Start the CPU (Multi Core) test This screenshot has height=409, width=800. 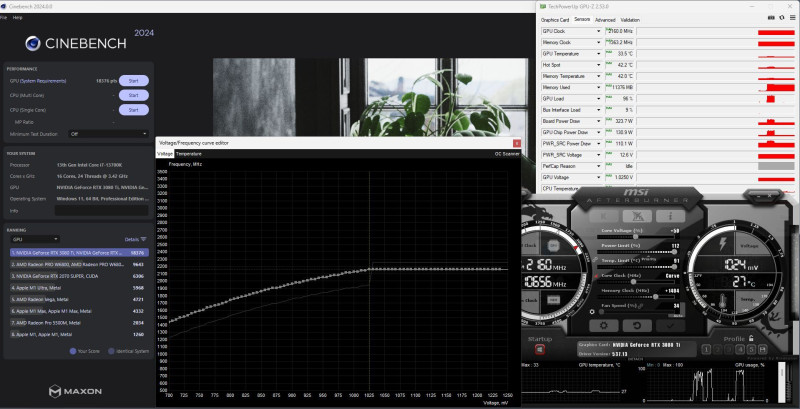click(x=134, y=95)
